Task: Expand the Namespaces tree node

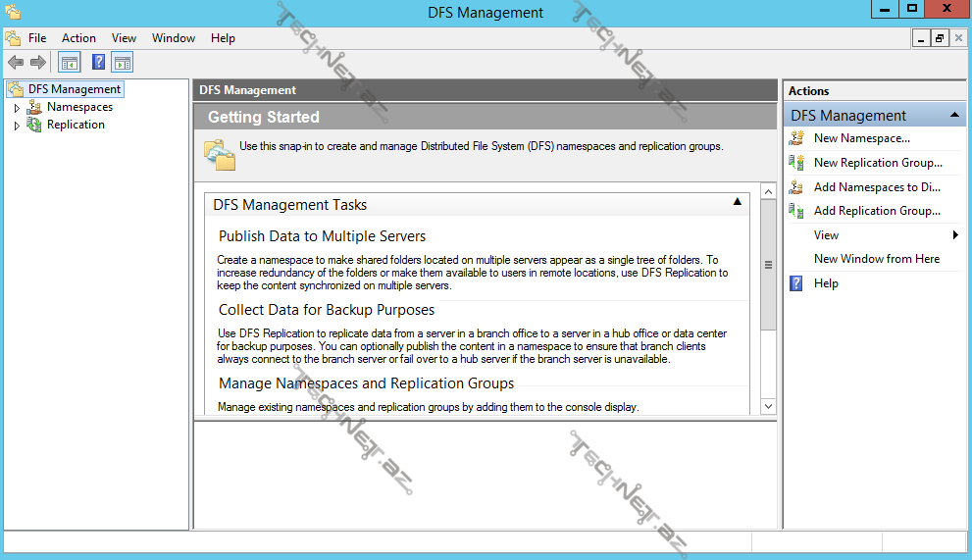Action: pyautogui.click(x=17, y=108)
